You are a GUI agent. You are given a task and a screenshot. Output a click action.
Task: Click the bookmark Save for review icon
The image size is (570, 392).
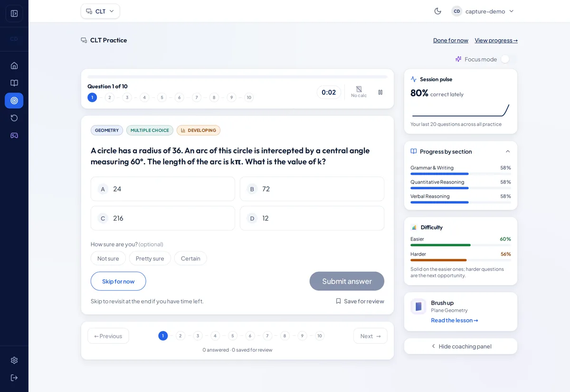pyautogui.click(x=338, y=301)
